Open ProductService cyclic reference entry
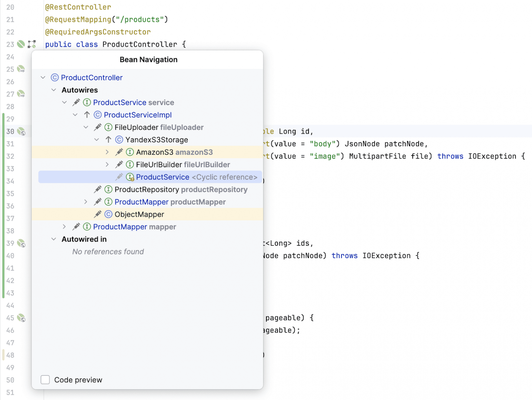Image resolution: width=532 pixels, height=400 pixels. [x=197, y=177]
